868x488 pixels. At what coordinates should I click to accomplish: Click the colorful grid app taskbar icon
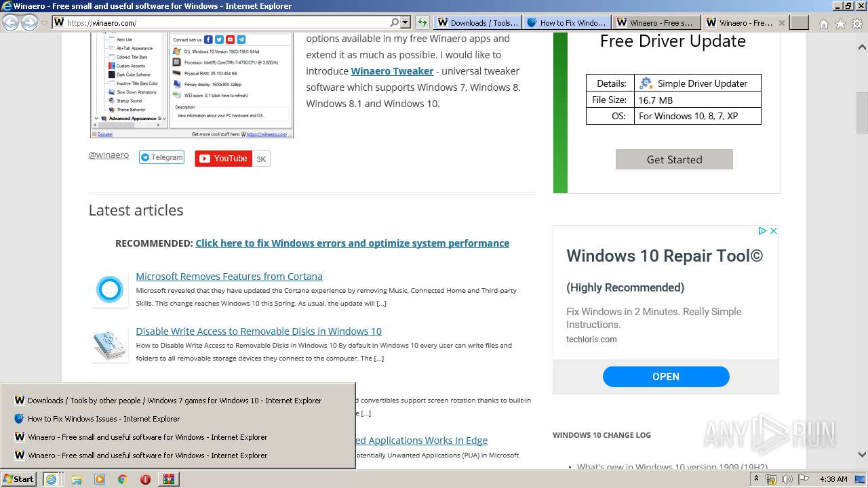click(x=168, y=479)
